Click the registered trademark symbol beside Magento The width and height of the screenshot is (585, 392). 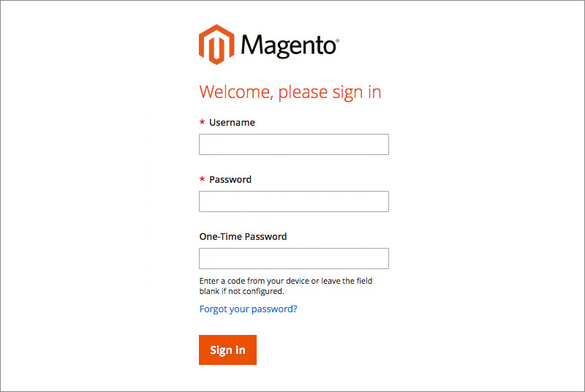pos(337,39)
